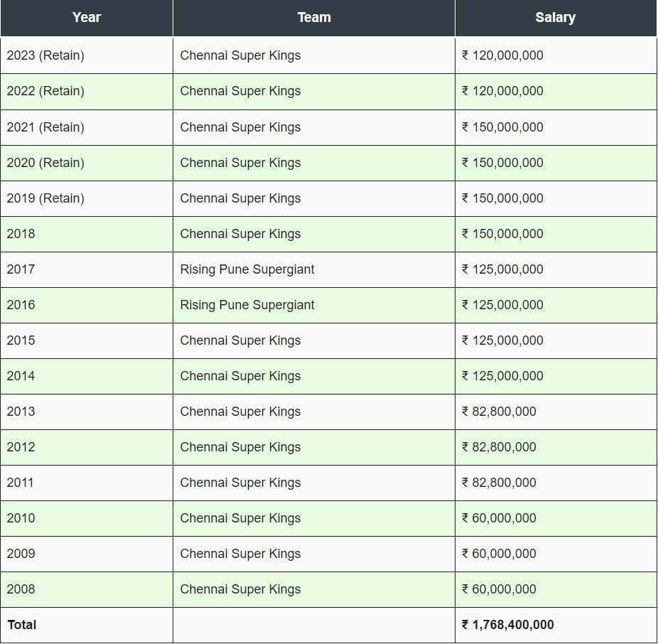The image size is (658, 644).
Task: Click Chennai Super Kings in 2019 row
Action: pyautogui.click(x=240, y=198)
